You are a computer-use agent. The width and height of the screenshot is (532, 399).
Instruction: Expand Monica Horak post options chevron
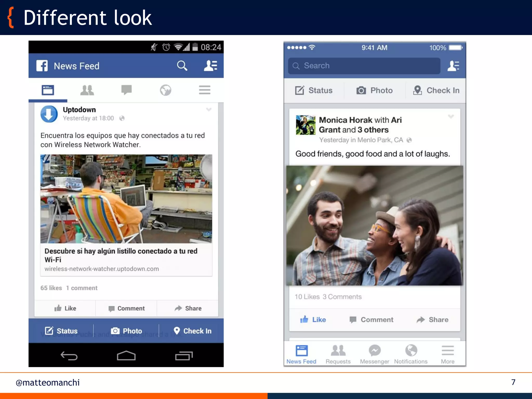pos(451,117)
